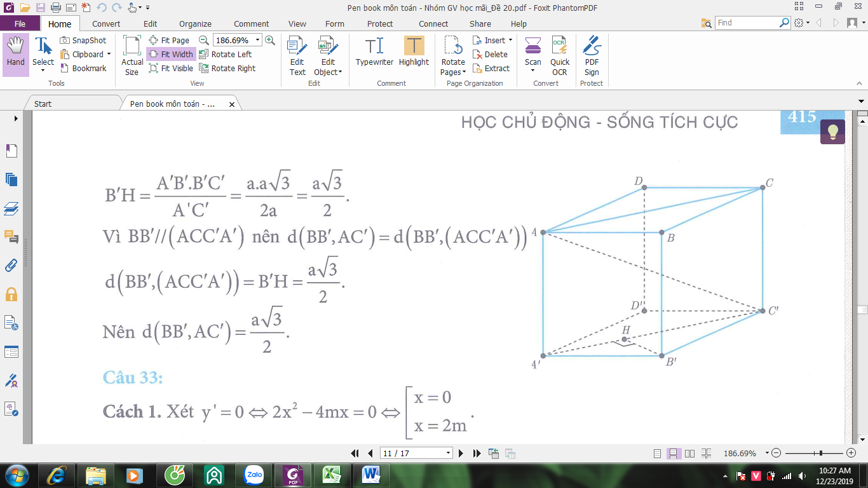Screen dimensions: 868x488
Task: Open the Help ribbon tab
Action: 519,24
